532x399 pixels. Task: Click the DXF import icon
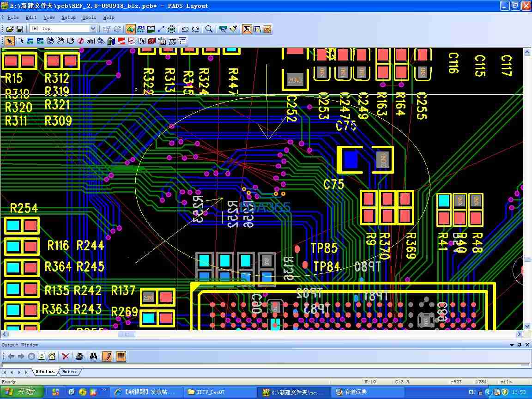(172, 42)
